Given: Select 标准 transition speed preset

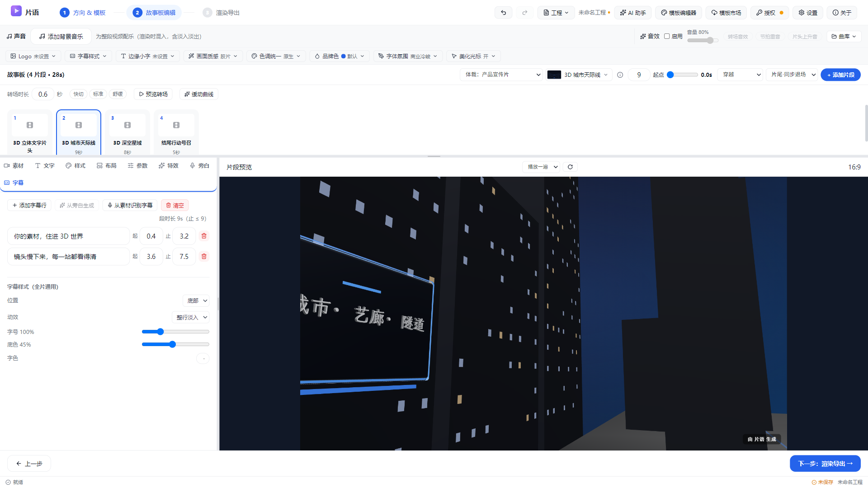Looking at the screenshot, I should 98,94.
